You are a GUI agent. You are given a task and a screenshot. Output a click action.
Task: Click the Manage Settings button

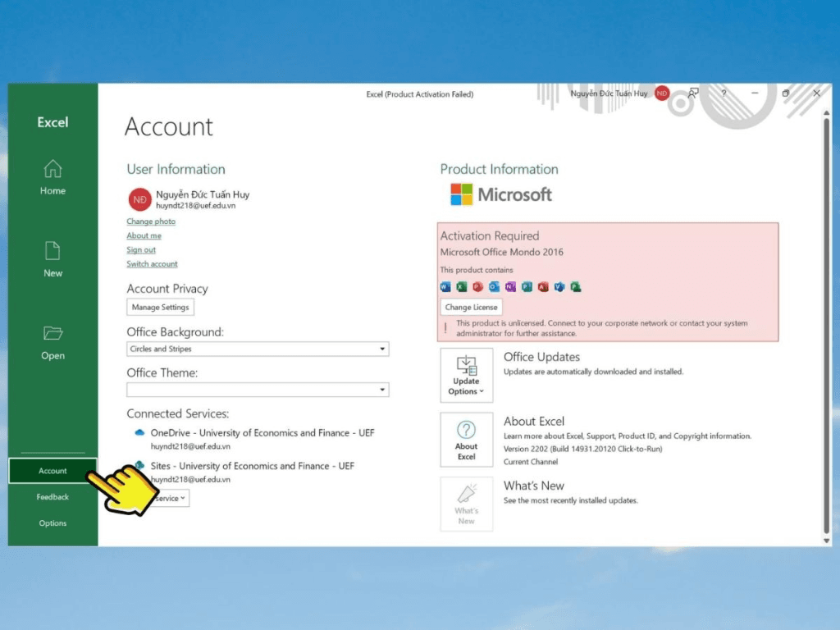[160, 308]
